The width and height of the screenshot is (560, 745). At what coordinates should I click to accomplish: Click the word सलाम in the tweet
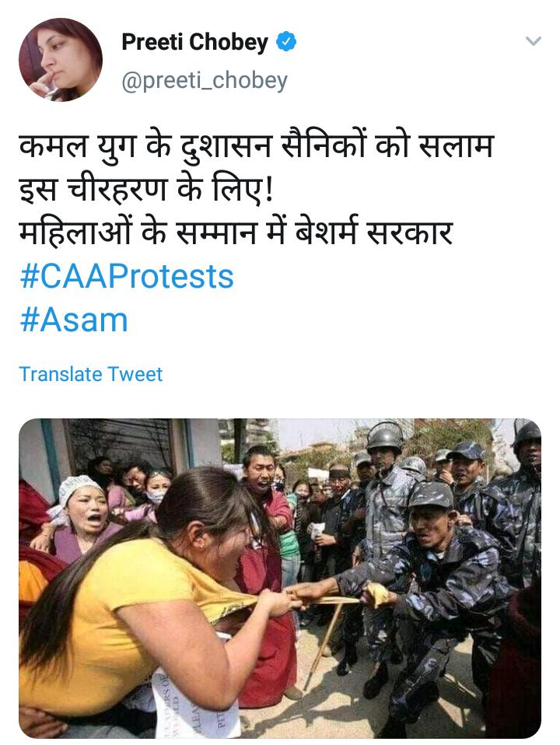456,146
